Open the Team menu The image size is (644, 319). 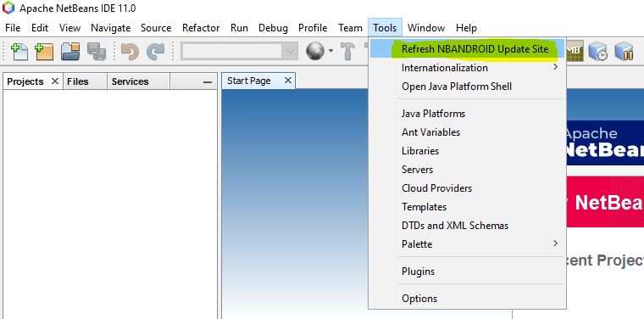point(350,28)
